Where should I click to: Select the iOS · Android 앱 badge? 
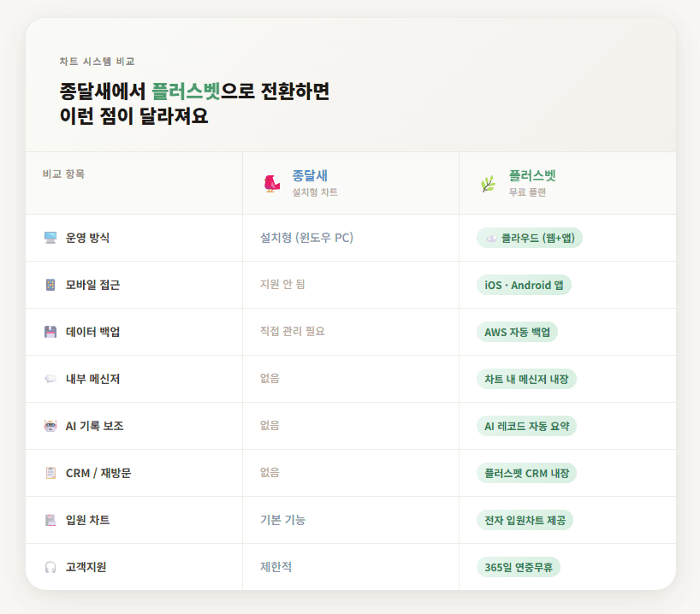(524, 285)
